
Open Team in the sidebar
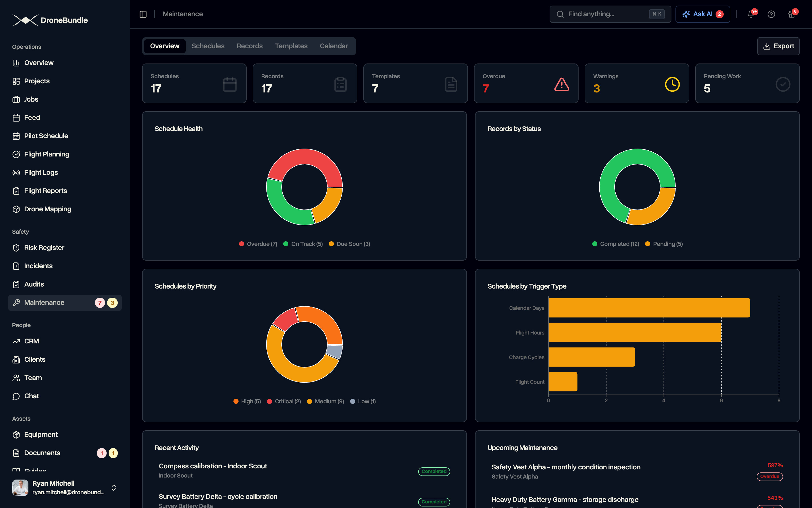(65, 378)
